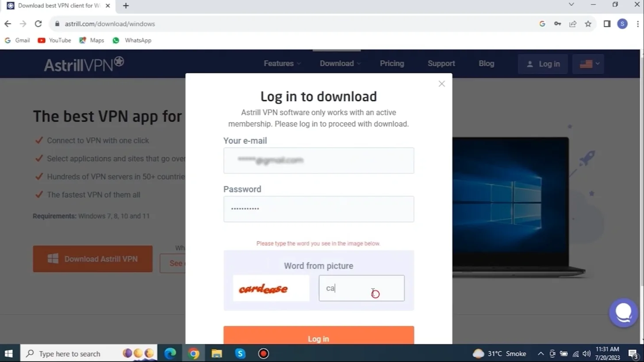The height and width of the screenshot is (362, 644).
Task: Open Windows search box
Action: pos(88,354)
